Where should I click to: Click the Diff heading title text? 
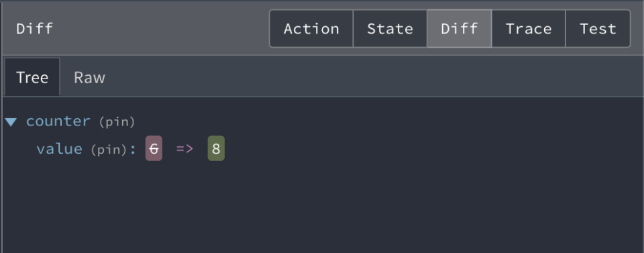pos(34,29)
